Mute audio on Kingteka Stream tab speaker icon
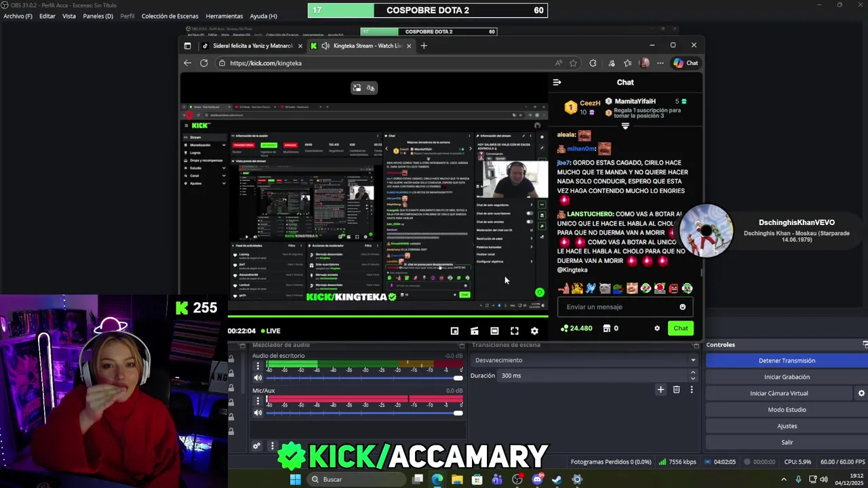Image resolution: width=868 pixels, height=488 pixels. click(325, 46)
